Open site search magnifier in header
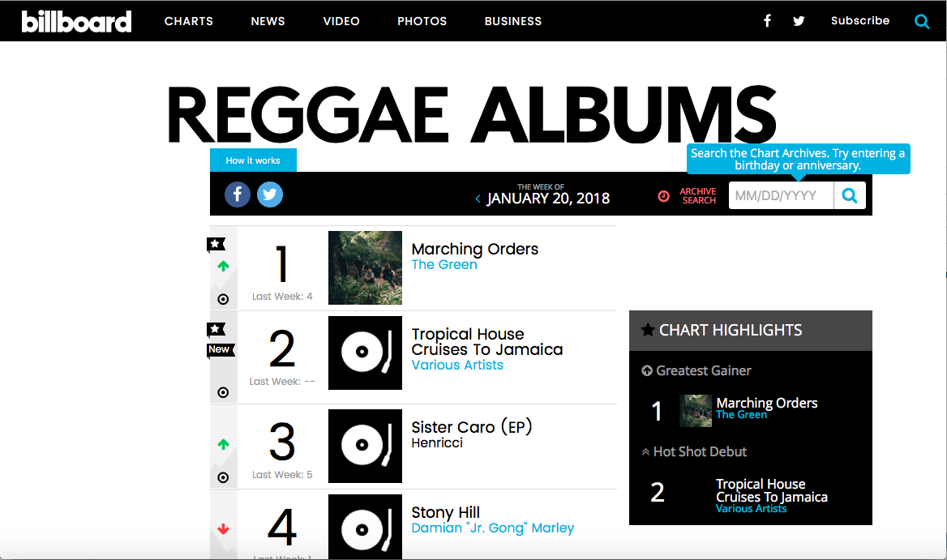Screen dimensions: 947x560 [x=922, y=21]
